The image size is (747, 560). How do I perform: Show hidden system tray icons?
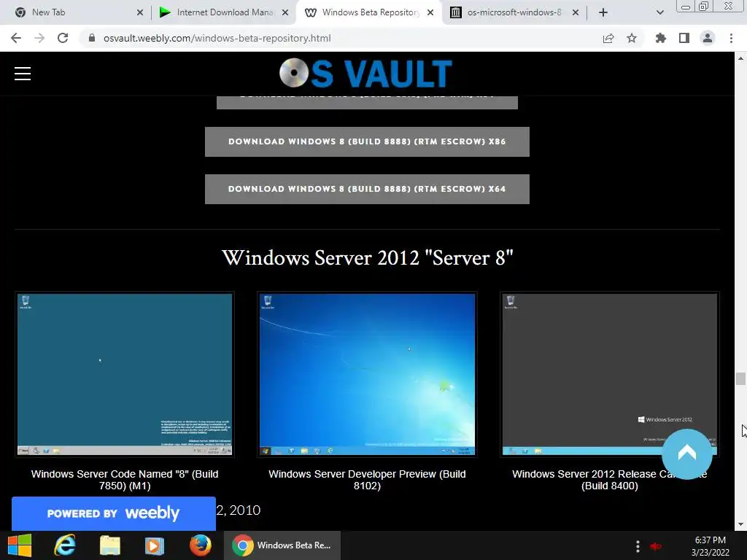tap(638, 546)
